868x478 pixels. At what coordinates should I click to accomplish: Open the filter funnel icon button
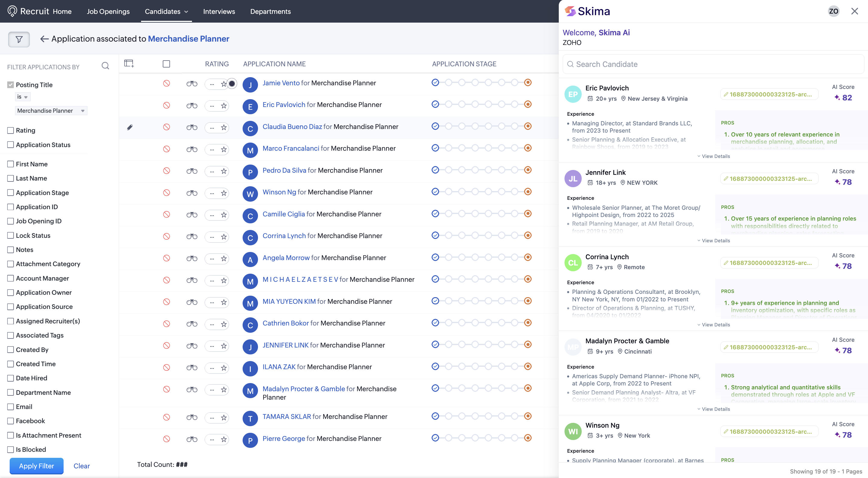tap(19, 39)
